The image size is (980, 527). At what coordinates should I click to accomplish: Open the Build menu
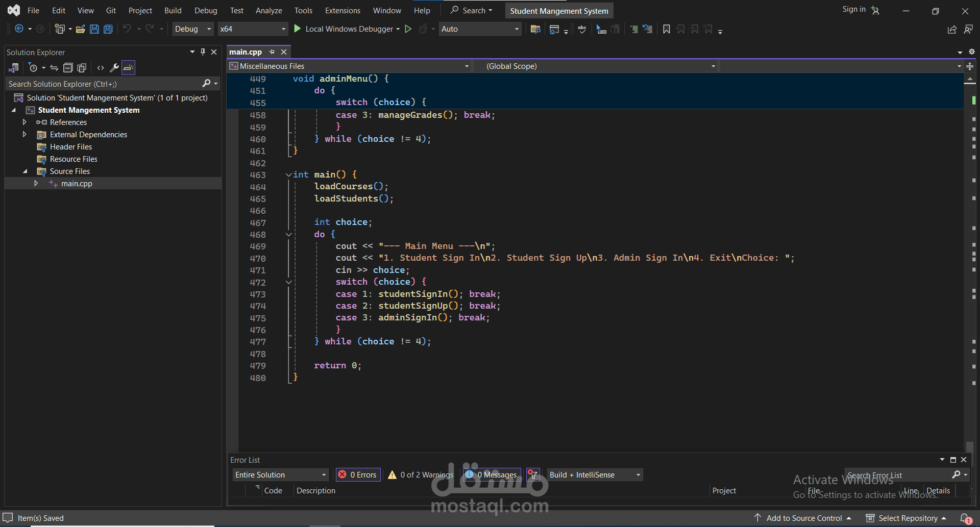tap(173, 11)
